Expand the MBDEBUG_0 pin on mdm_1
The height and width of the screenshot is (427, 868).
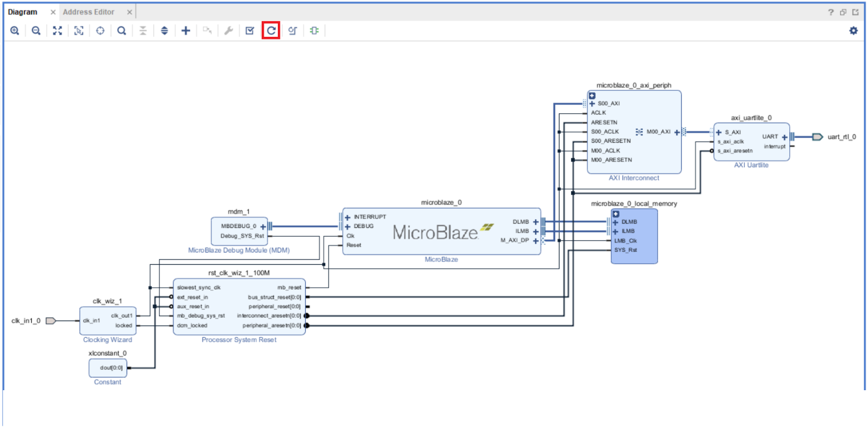pyautogui.click(x=263, y=226)
